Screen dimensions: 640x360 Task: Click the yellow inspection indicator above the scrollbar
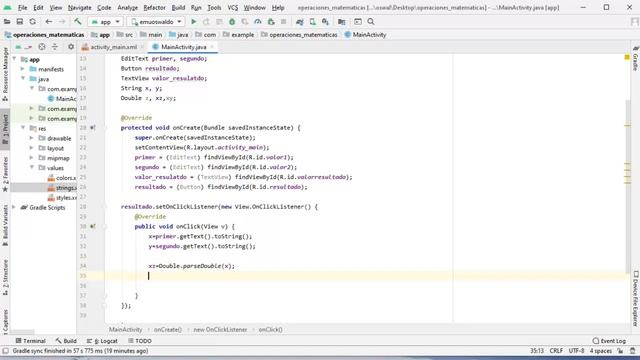627,58
